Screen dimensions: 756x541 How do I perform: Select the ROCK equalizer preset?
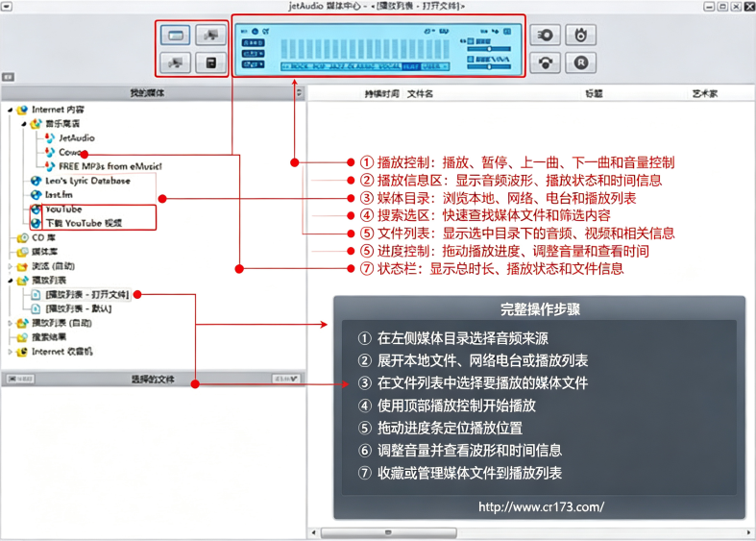click(301, 66)
